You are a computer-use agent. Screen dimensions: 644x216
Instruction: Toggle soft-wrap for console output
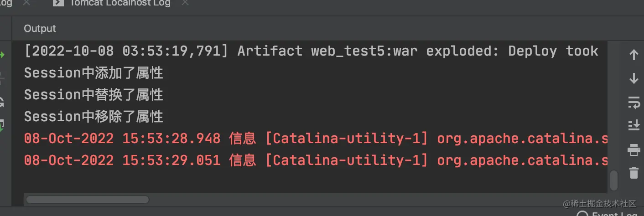[x=634, y=103]
